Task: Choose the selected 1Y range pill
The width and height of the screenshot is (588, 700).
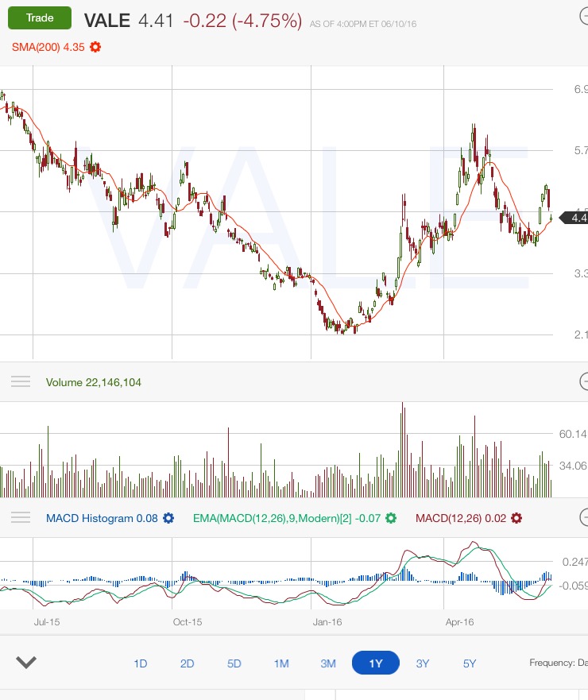Action: (375, 663)
